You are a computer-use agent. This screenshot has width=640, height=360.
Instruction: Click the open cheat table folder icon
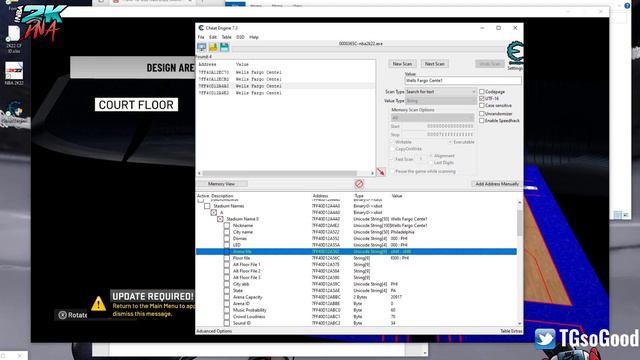(x=213, y=47)
